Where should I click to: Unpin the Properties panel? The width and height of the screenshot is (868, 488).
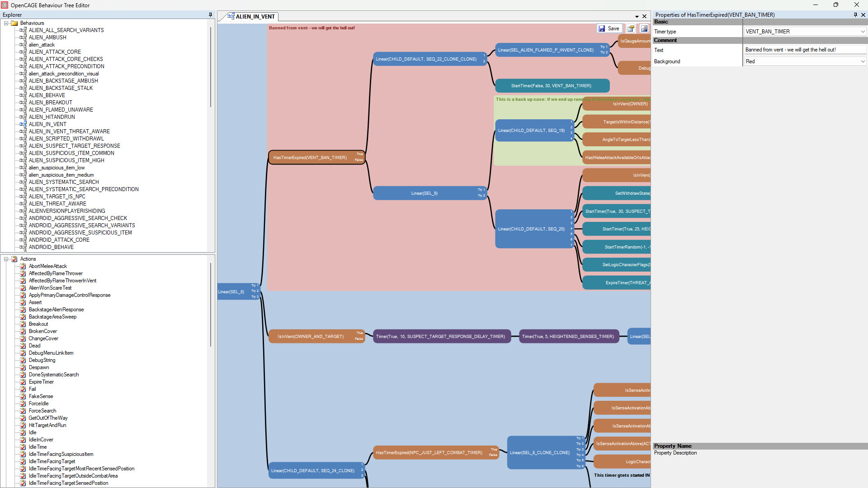pos(855,14)
